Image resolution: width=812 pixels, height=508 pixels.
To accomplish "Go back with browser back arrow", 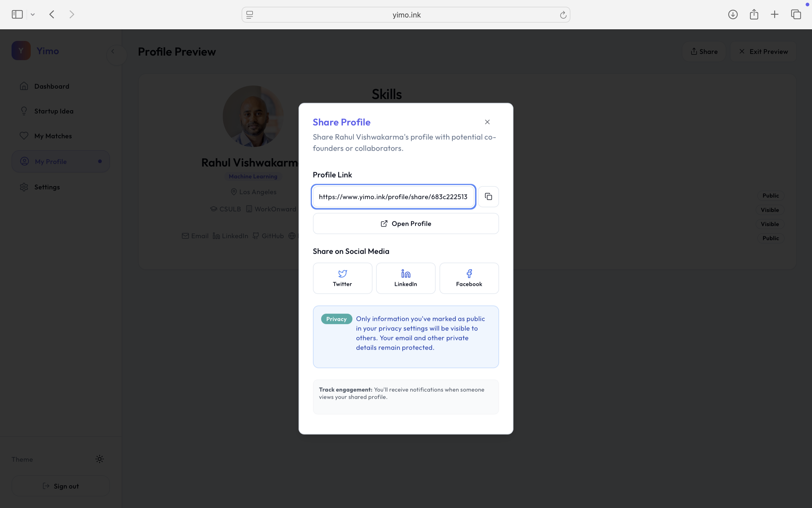I will click(52, 14).
